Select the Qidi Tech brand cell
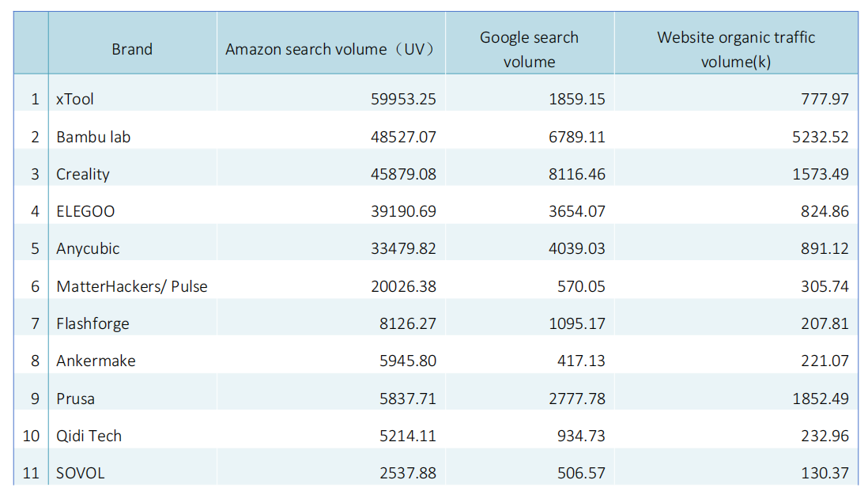Viewport: 868px width, 495px height. 89,436
